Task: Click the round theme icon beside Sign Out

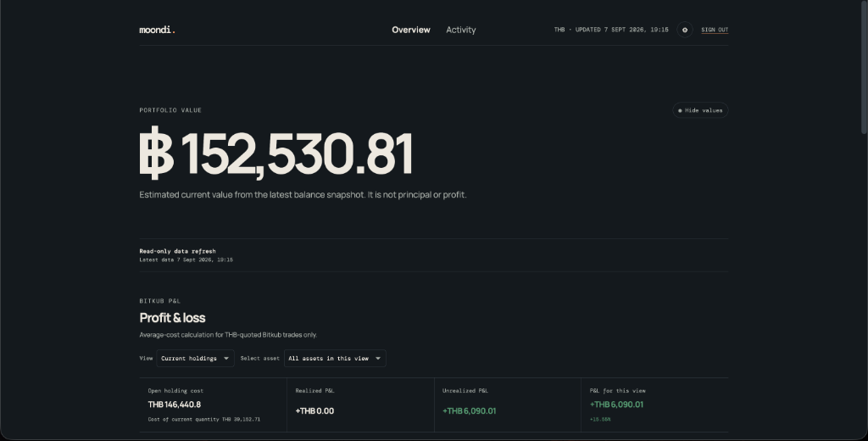Action: tap(685, 30)
